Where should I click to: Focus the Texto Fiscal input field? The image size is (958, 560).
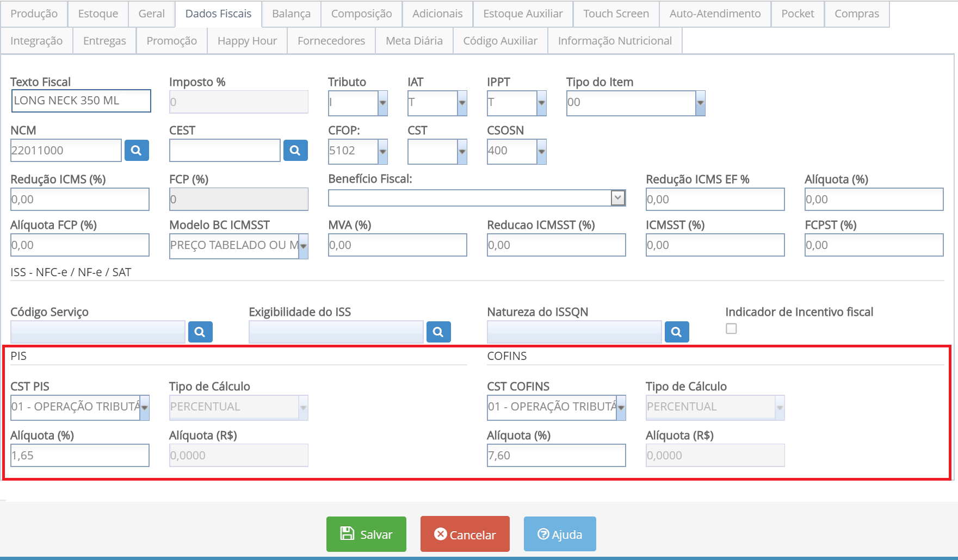(81, 101)
